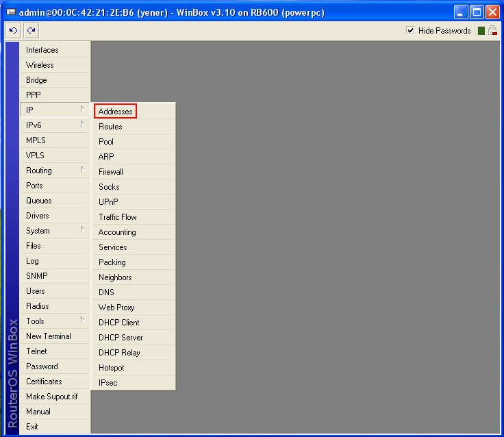Open the PPP menu item
This screenshot has width=504, height=437.
tap(55, 95)
